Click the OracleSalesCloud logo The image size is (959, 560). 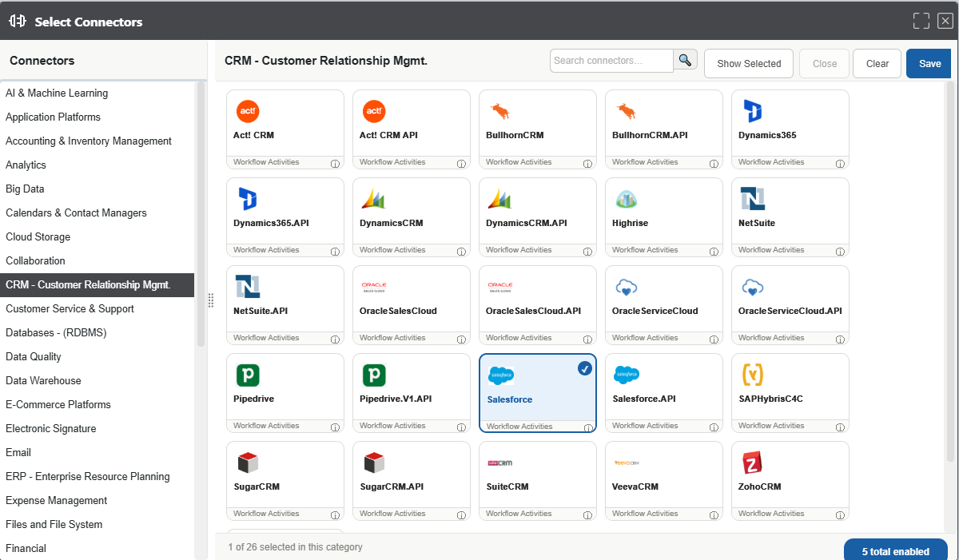coord(374,287)
